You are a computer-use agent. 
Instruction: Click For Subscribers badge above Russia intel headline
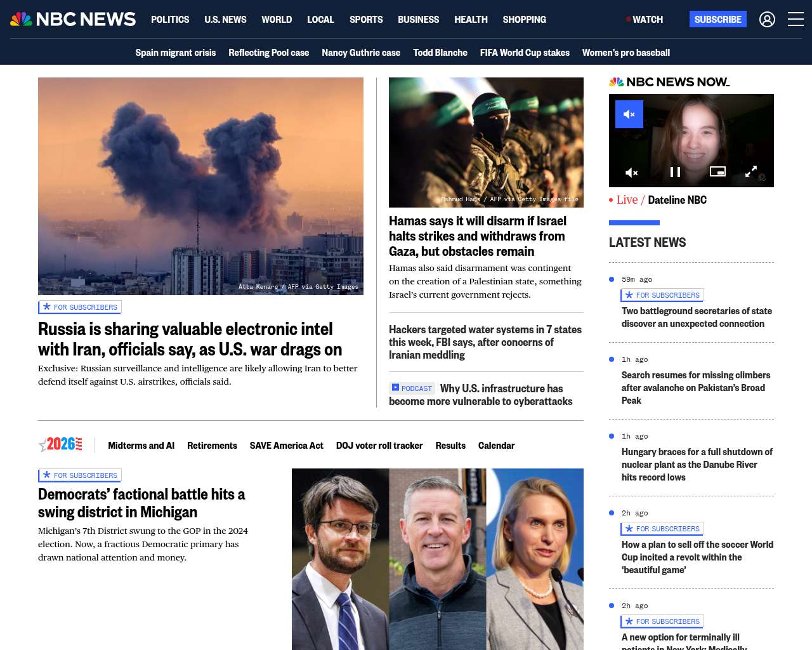coord(80,307)
